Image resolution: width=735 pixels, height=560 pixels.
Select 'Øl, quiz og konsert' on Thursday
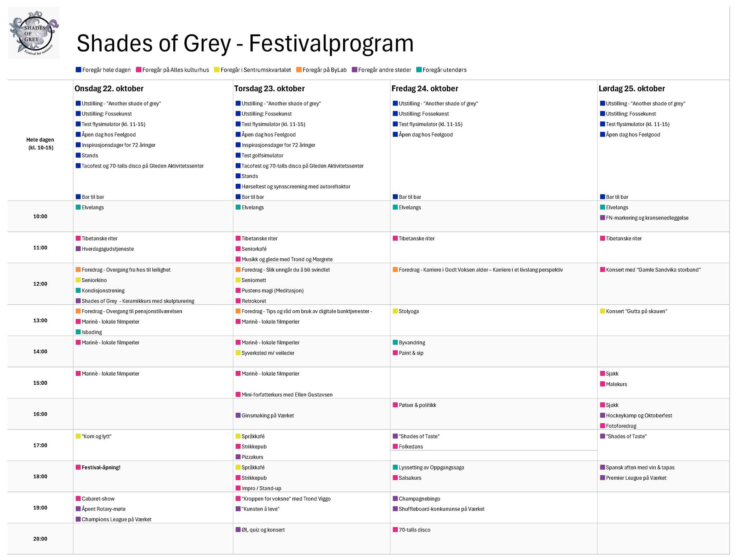coord(263,530)
